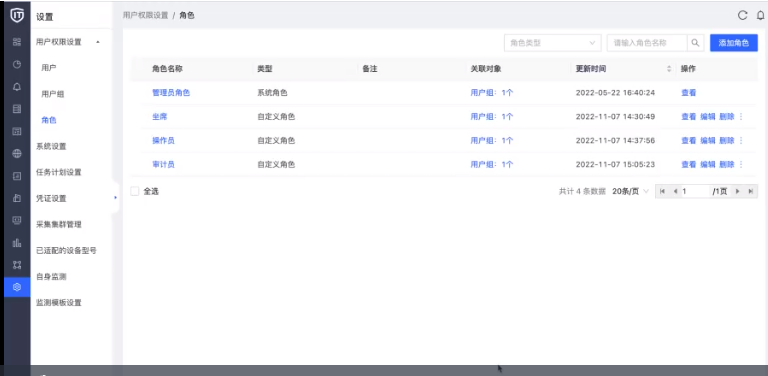Sort by the 更新时间 column arrows
This screenshot has height=376, width=768.
click(x=669, y=69)
